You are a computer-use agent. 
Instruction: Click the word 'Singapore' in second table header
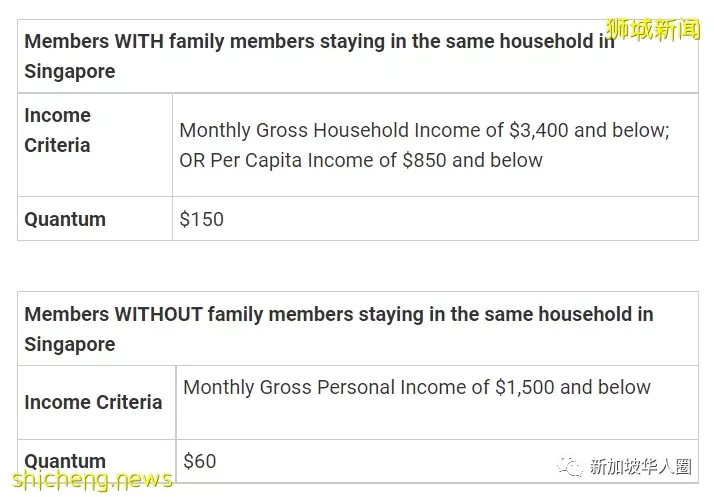(70, 344)
